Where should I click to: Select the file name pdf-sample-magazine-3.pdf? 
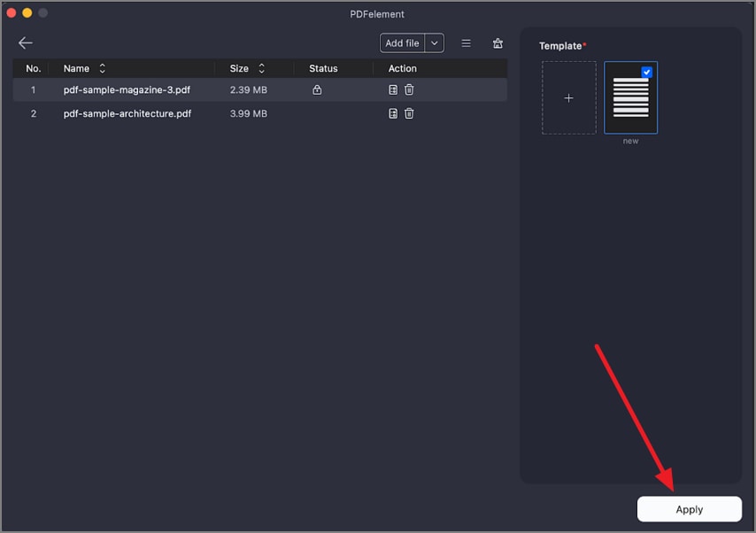[127, 89]
